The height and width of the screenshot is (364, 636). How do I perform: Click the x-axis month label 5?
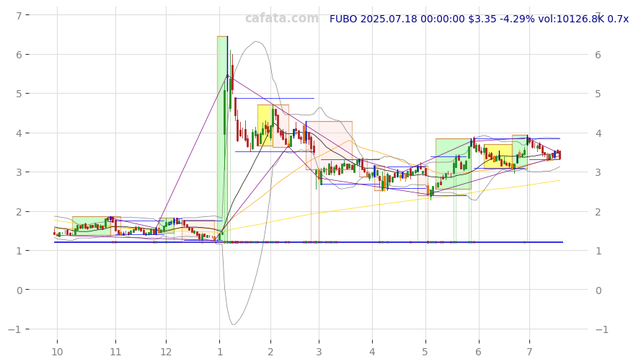tap(425, 352)
